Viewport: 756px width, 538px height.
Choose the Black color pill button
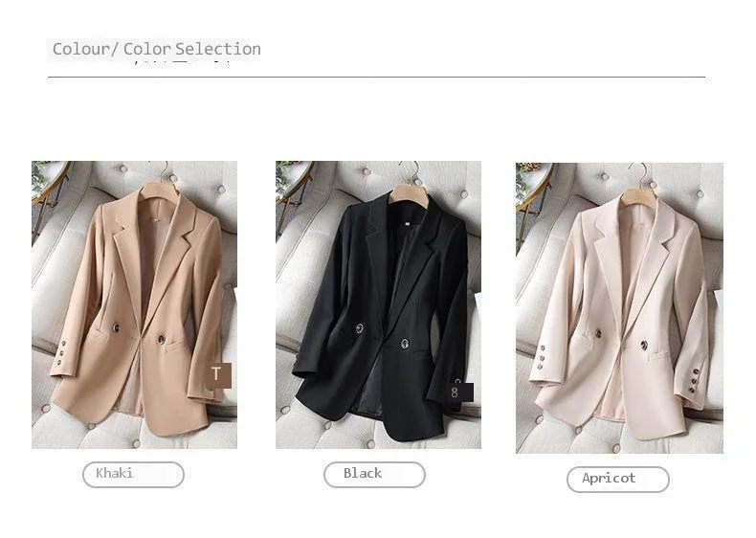point(374,474)
